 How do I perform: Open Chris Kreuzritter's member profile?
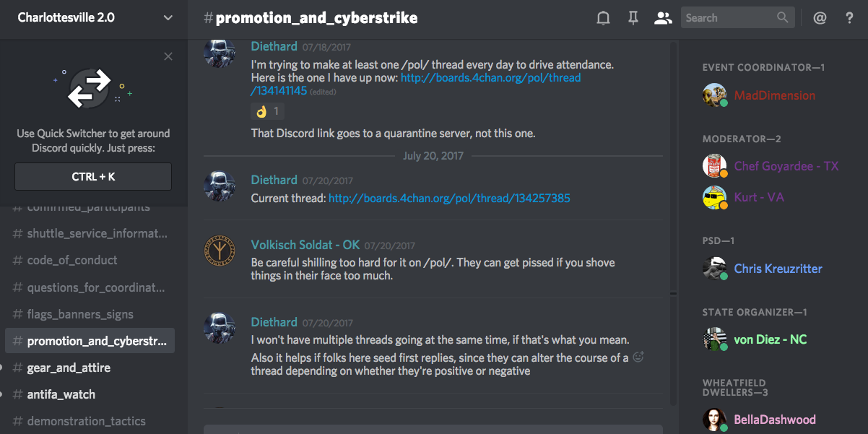[x=778, y=269]
